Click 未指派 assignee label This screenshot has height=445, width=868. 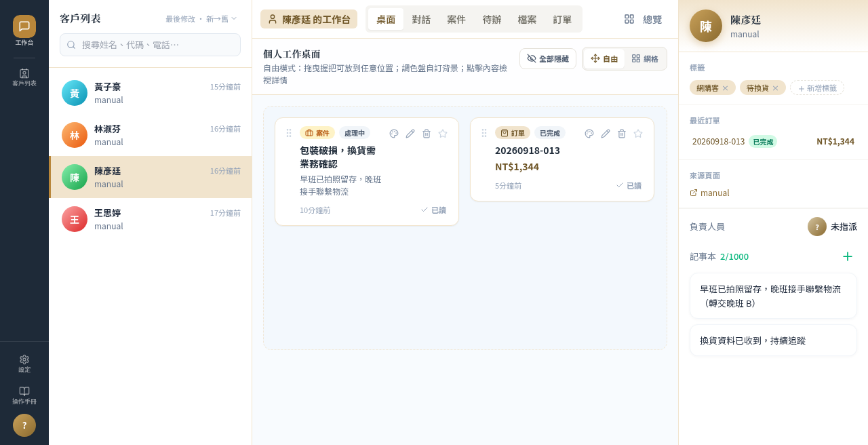(x=844, y=227)
